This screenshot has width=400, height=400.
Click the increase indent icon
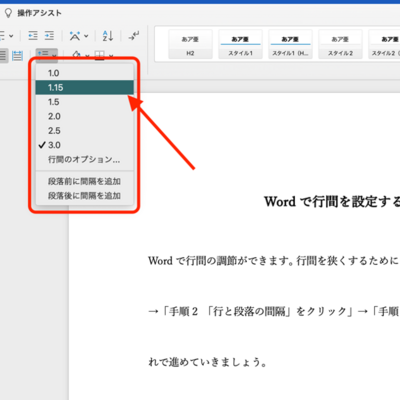49,35
